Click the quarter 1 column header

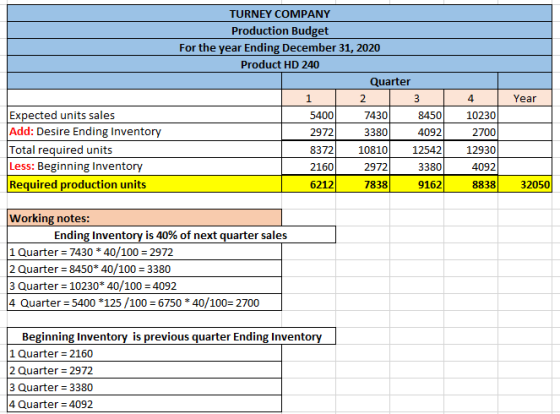(x=309, y=98)
